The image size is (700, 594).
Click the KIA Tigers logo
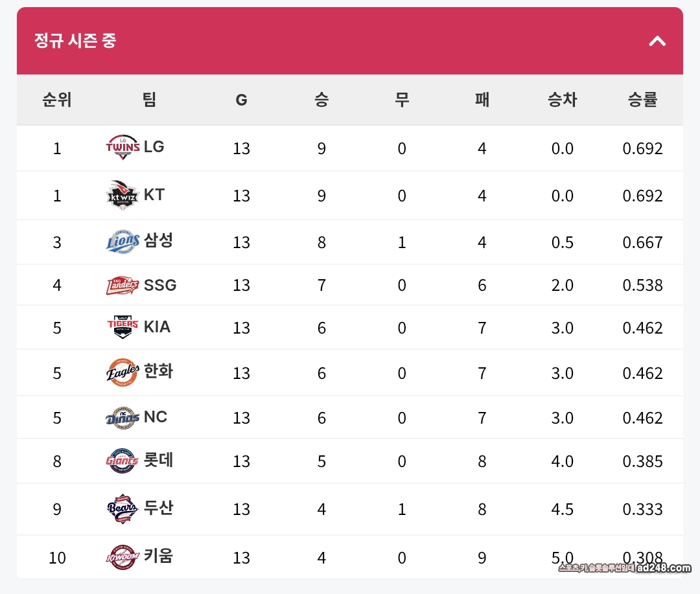122,327
